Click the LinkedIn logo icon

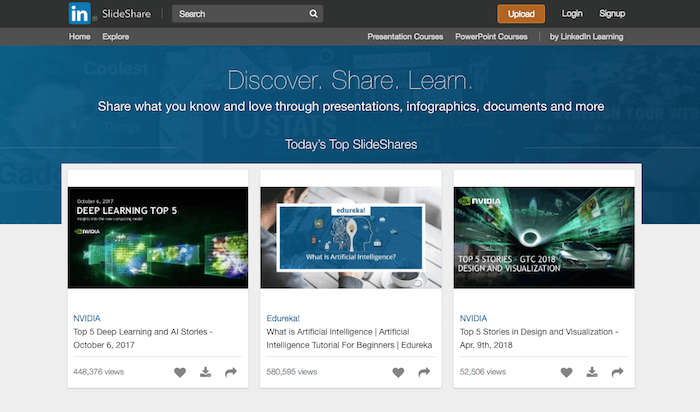tap(79, 13)
